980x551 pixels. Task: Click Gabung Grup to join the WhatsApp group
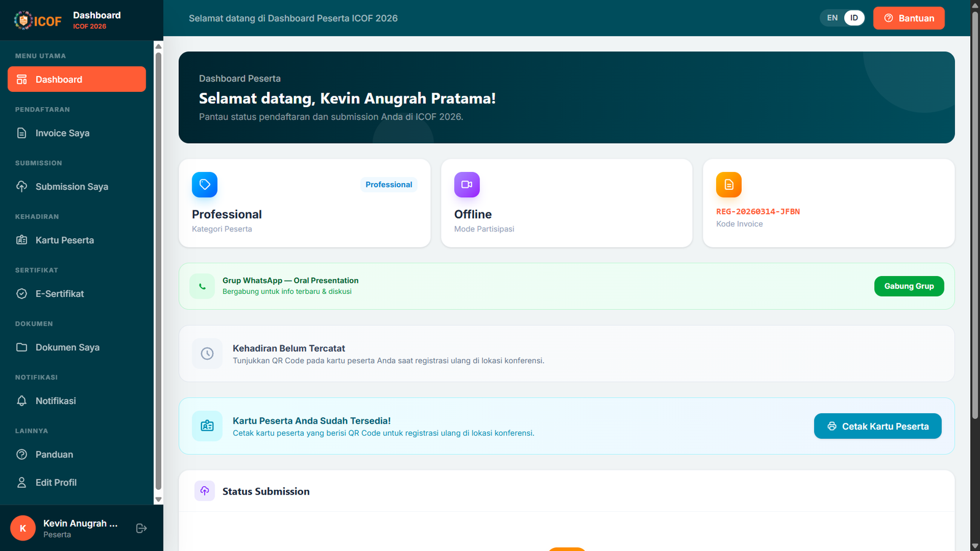pos(909,286)
